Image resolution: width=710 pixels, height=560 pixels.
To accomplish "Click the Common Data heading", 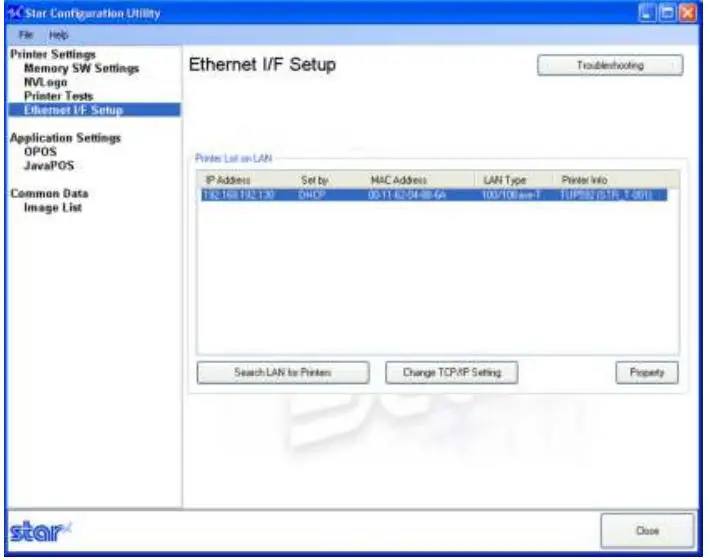I will click(49, 193).
